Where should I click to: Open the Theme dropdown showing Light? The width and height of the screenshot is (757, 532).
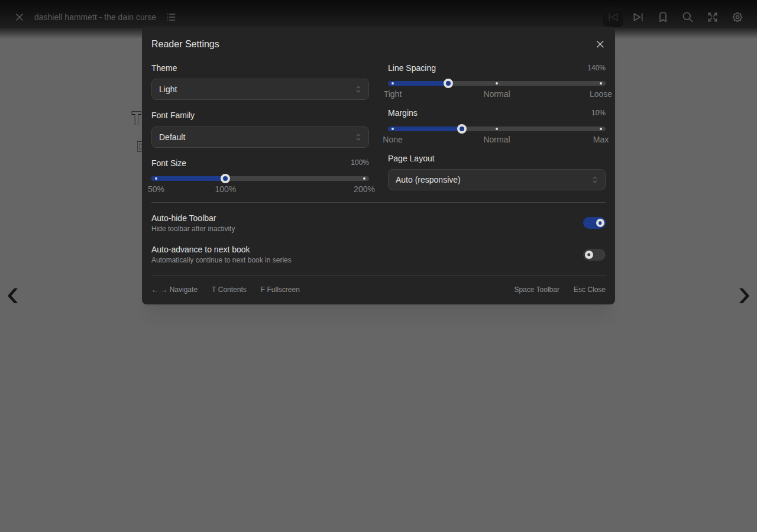260,89
